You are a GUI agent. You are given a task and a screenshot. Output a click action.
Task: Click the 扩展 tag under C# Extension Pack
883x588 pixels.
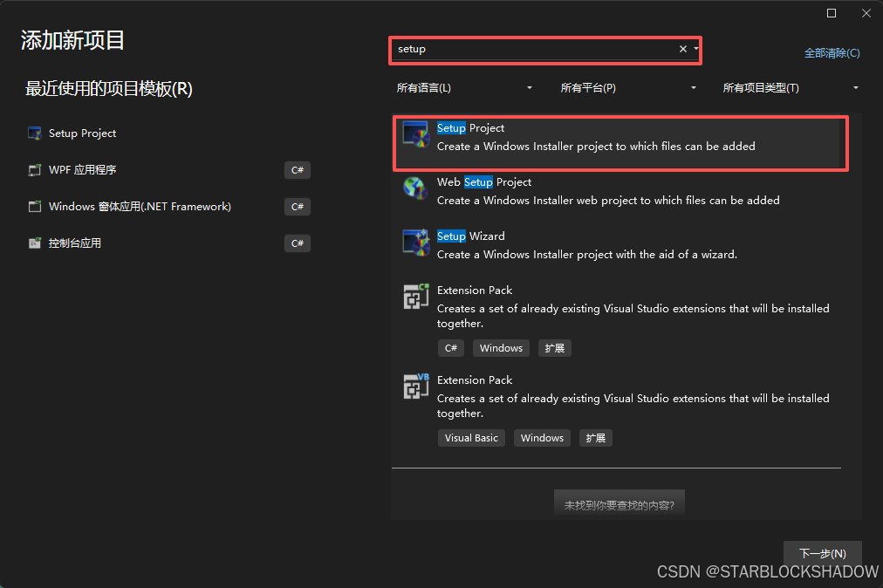(555, 348)
